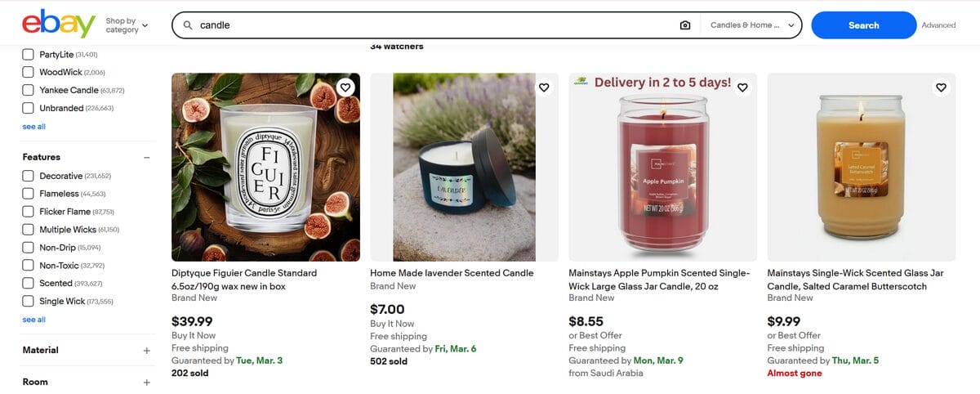
Task: Tick the Scented checkbox
Action: pyautogui.click(x=29, y=284)
